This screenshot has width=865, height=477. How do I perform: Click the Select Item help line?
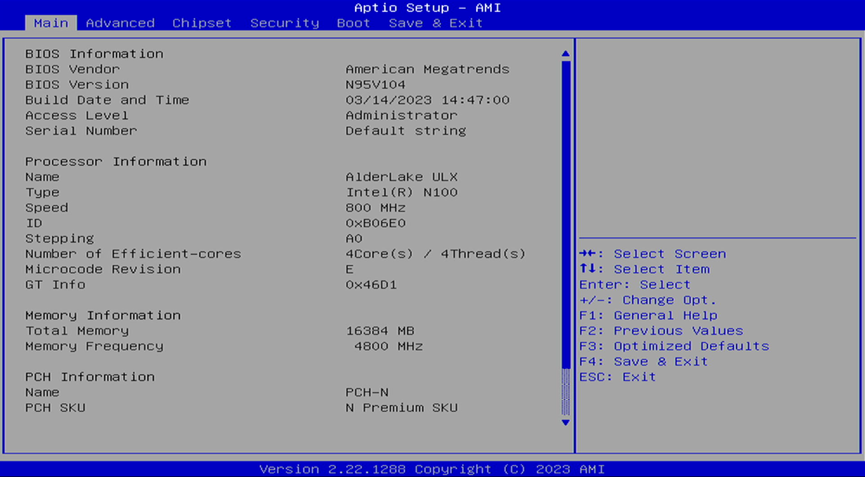(x=644, y=270)
